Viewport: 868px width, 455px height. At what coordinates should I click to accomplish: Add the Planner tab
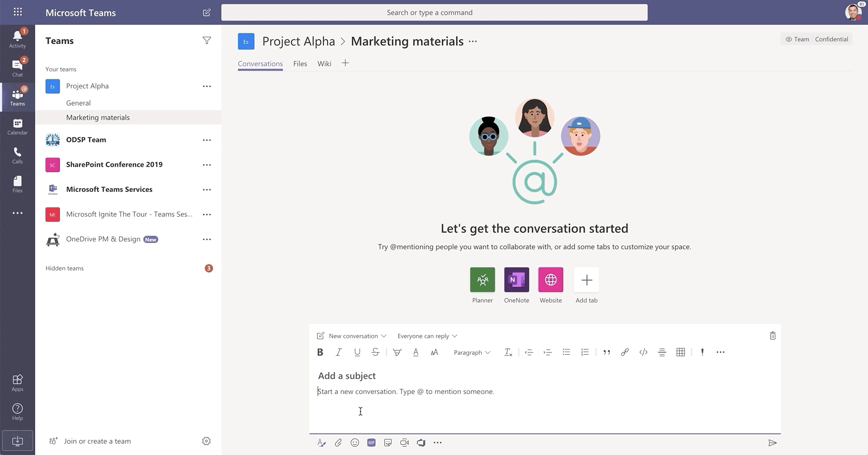[482, 280]
